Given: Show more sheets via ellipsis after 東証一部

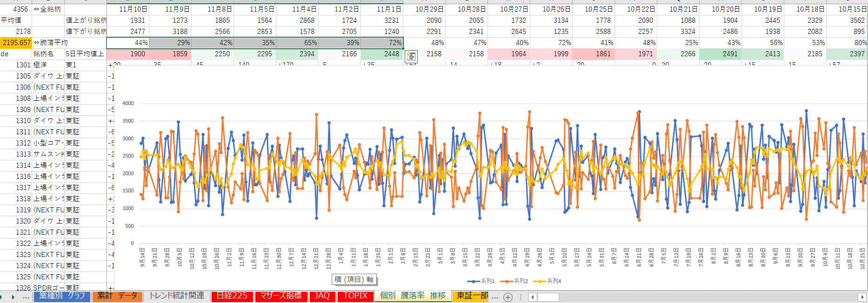Looking at the screenshot, I should click(x=495, y=296).
